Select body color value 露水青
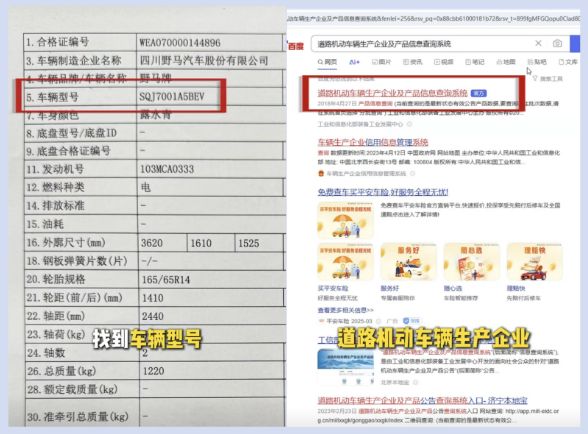Viewport: 588px width, 434px height. (x=155, y=114)
